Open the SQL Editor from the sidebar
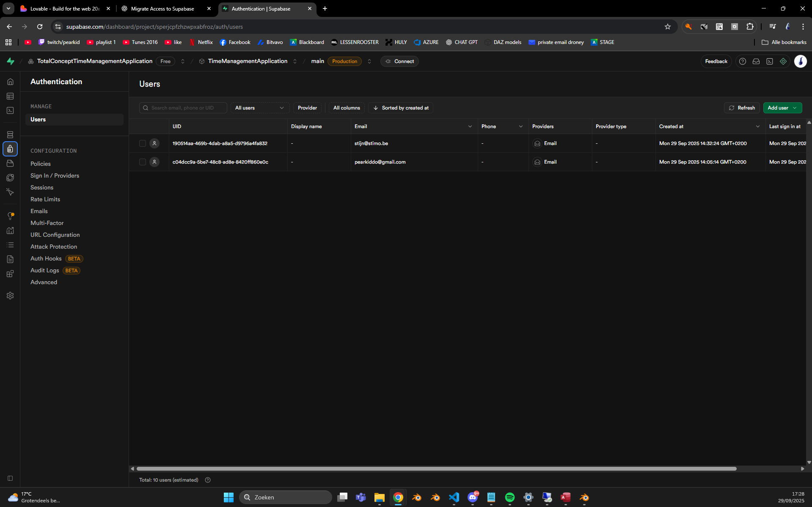This screenshot has width=812, height=507. click(x=10, y=110)
